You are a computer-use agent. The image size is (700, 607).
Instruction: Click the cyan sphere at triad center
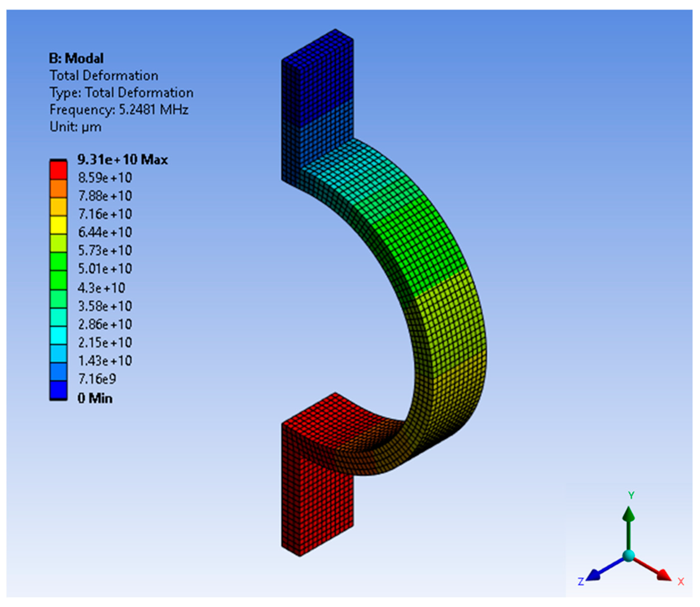[x=628, y=555]
